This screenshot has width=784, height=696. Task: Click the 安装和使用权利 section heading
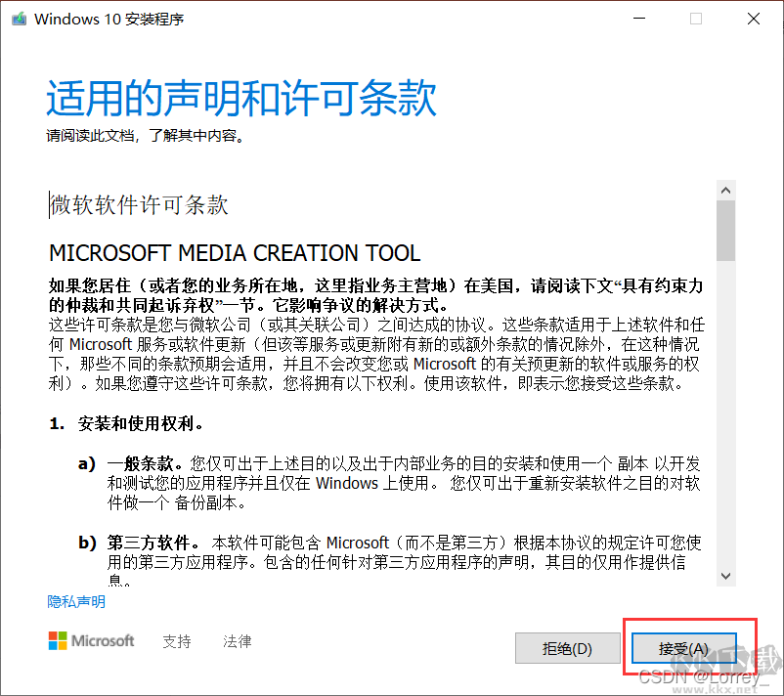pyautogui.click(x=135, y=423)
